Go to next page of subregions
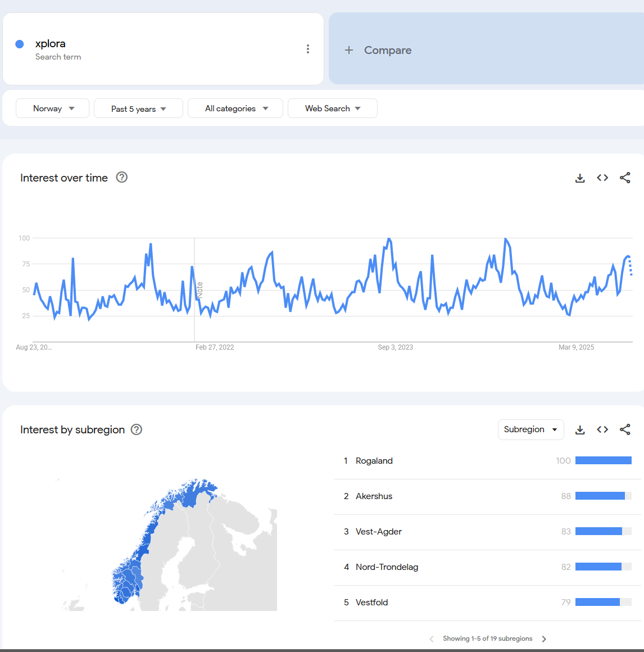Screen dimensions: 644x652 pos(544,639)
